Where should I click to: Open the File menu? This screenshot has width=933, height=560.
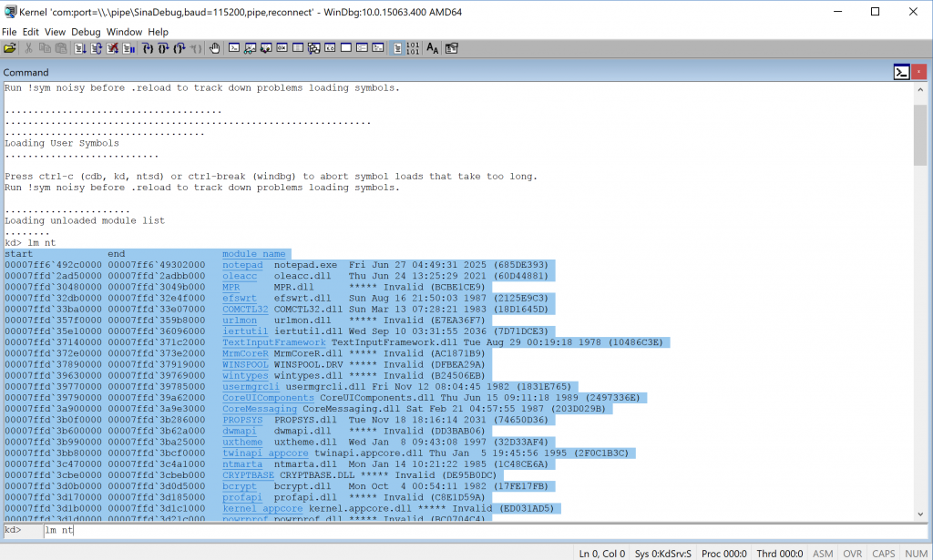9,32
